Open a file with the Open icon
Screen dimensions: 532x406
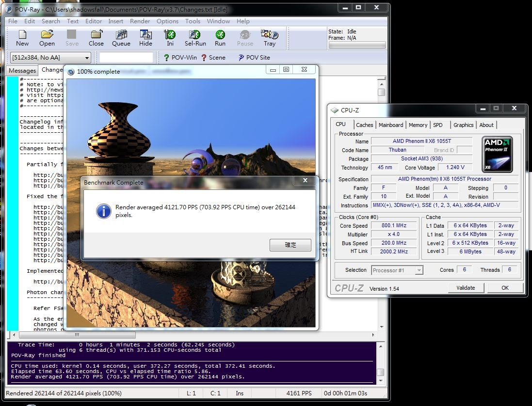tap(47, 38)
